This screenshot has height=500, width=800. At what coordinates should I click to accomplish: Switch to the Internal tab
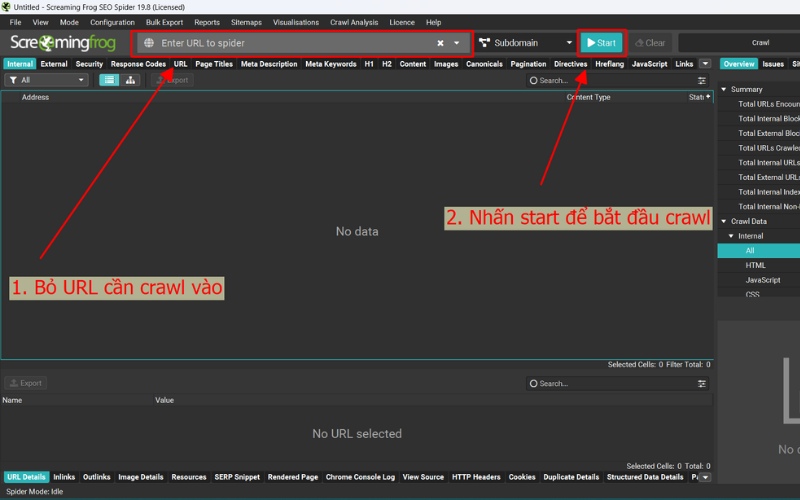click(x=20, y=64)
